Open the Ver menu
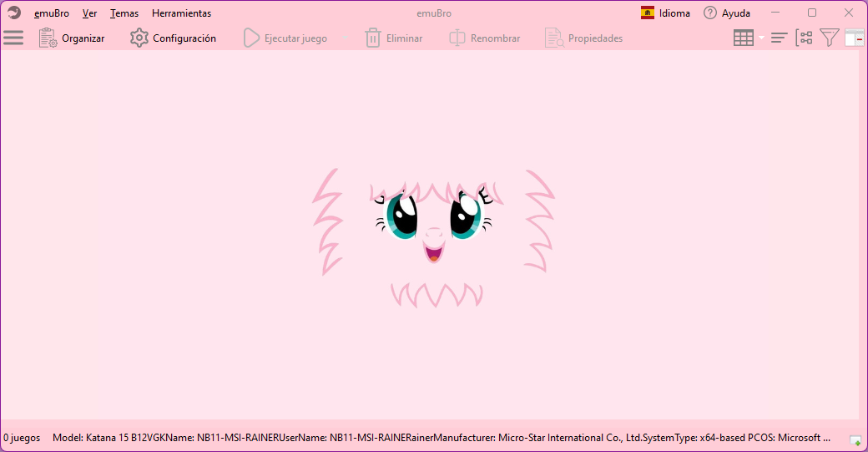Viewport: 868px width, 452px height. [89, 13]
